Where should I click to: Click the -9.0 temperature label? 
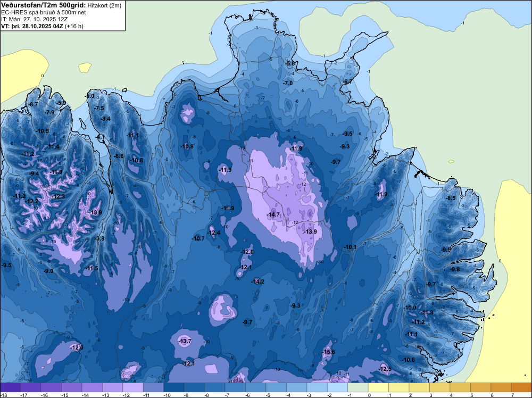coord(49,271)
